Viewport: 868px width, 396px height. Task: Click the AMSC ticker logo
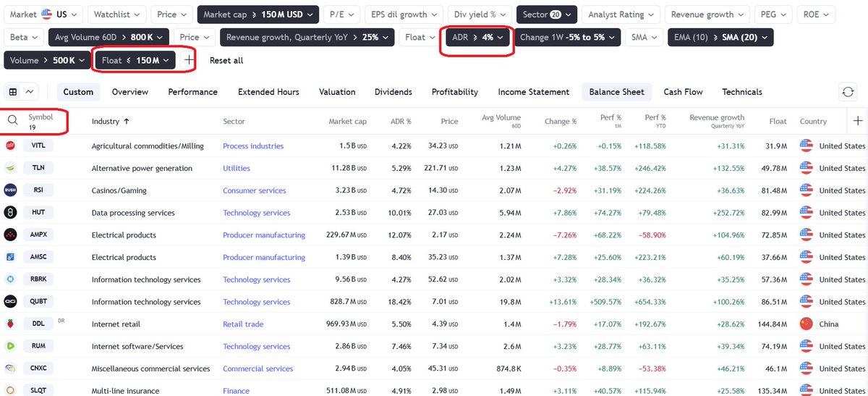point(11,257)
